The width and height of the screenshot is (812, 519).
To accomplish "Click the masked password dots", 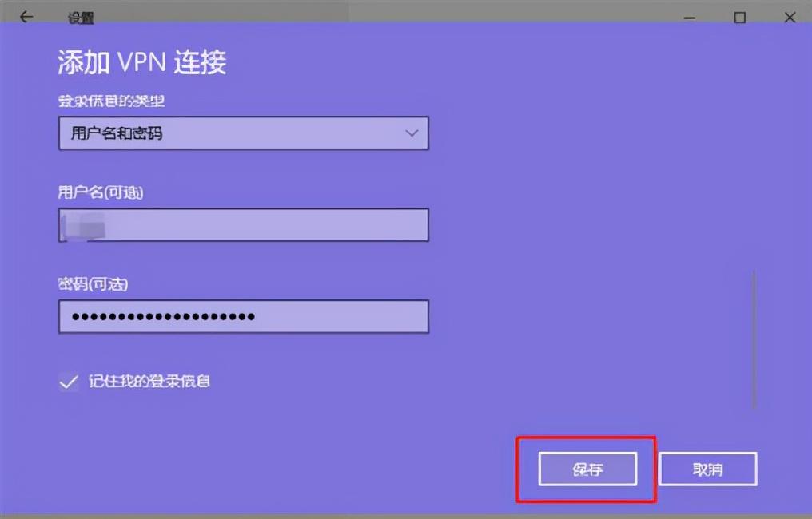I will click(x=163, y=316).
